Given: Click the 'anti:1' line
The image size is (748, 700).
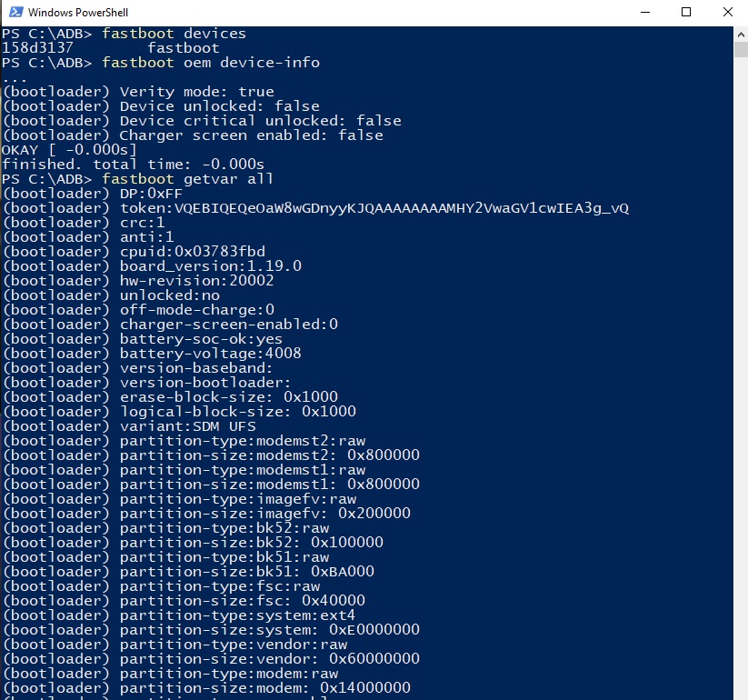Looking at the screenshot, I should point(88,237).
